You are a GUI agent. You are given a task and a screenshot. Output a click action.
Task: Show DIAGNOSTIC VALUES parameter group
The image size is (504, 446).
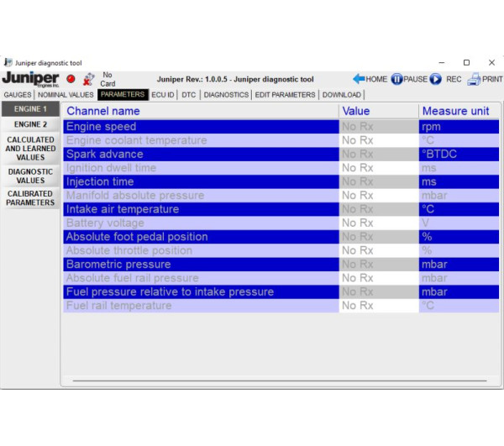tap(30, 176)
